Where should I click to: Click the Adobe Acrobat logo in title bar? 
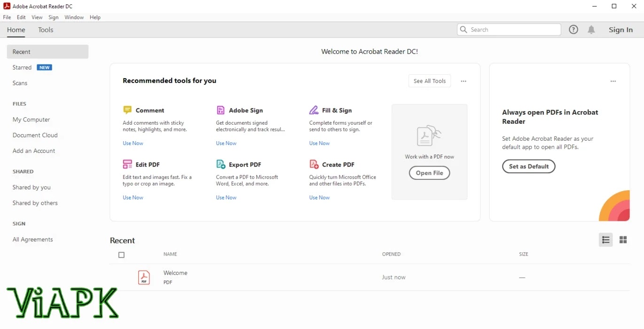pyautogui.click(x=7, y=6)
